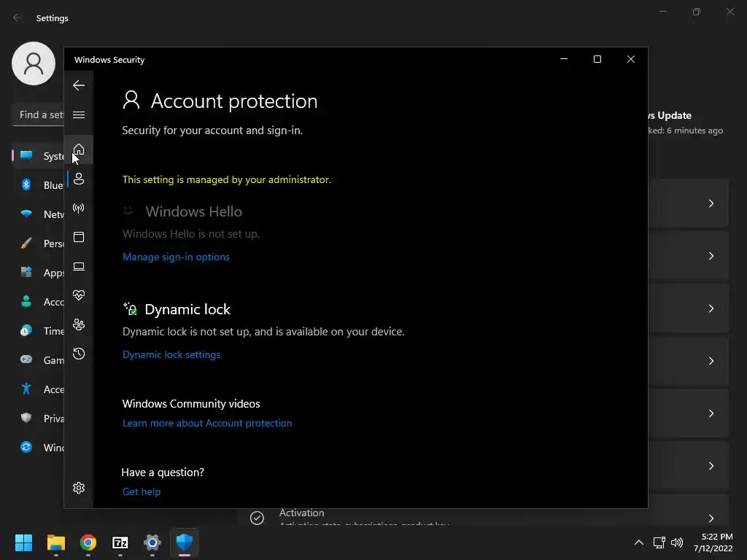Open App & browser control
This screenshot has width=747, height=560.
pyautogui.click(x=79, y=237)
